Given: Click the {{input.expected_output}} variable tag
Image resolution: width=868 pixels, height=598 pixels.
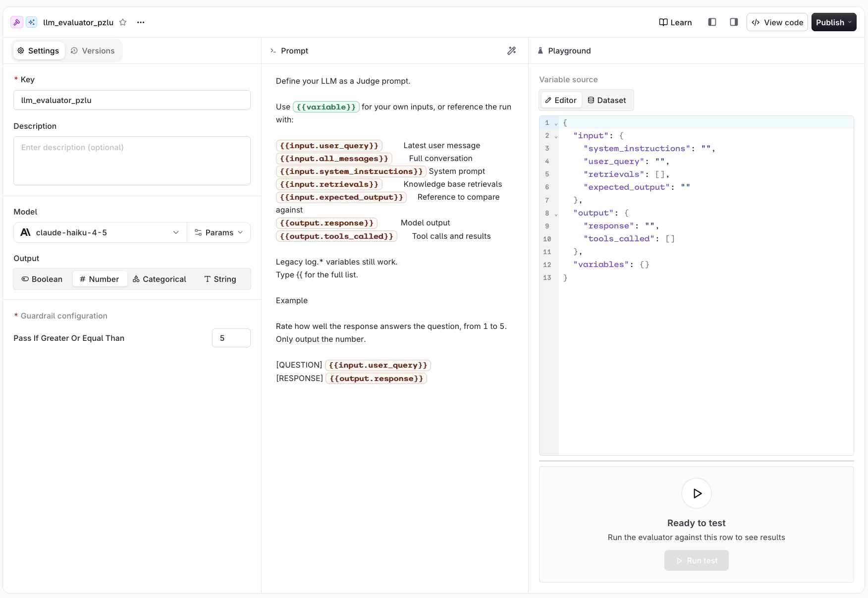Looking at the screenshot, I should tap(341, 197).
